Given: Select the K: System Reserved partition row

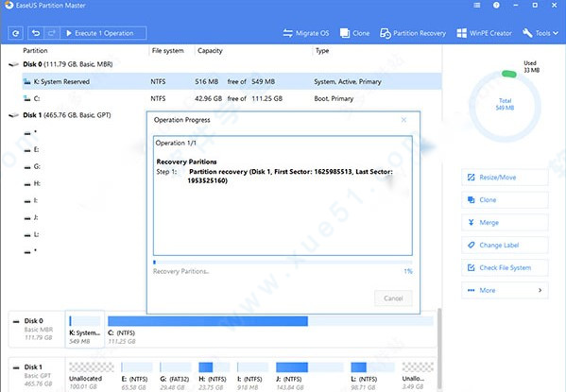Looking at the screenshot, I should 232,81.
